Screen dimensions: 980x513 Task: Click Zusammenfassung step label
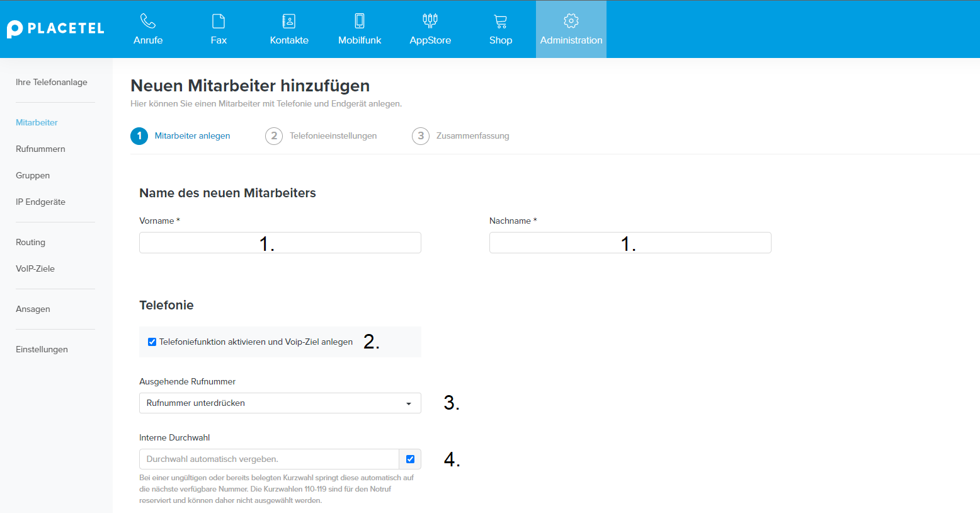coord(472,135)
